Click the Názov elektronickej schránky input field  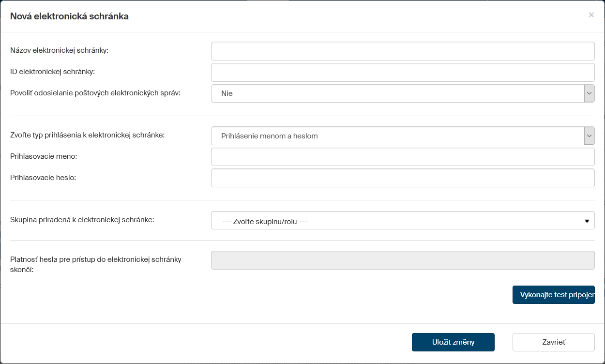pos(402,51)
